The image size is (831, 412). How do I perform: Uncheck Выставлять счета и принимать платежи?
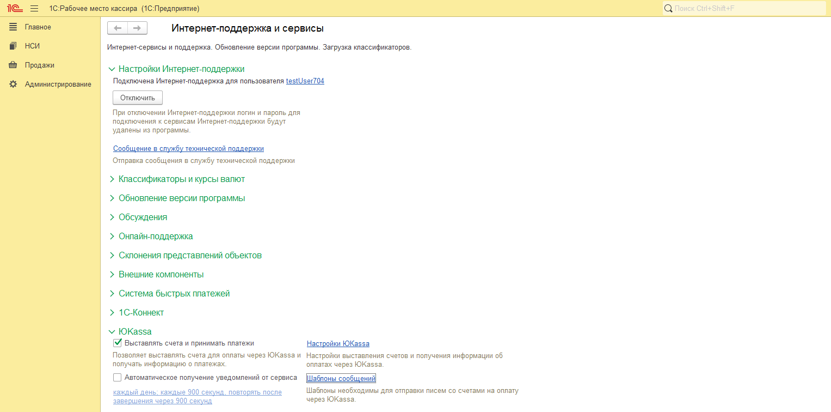click(x=117, y=343)
